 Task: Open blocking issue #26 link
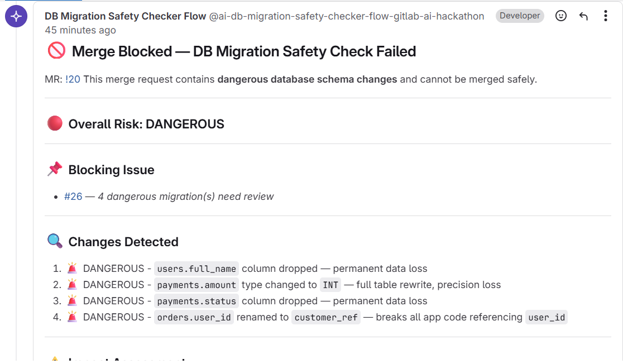pos(73,197)
